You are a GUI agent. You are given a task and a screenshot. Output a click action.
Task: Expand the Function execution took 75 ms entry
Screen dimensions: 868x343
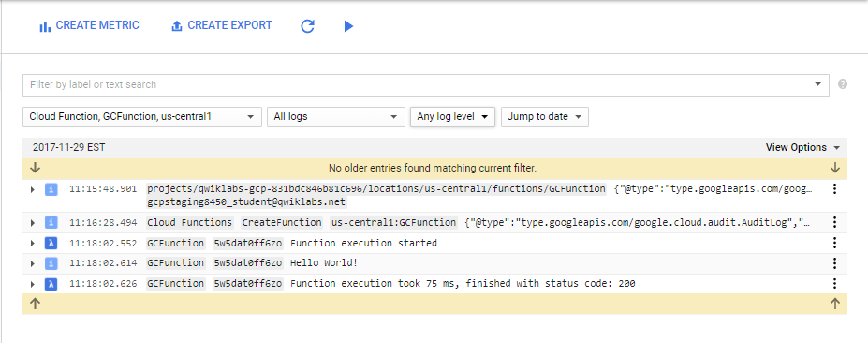(x=33, y=284)
